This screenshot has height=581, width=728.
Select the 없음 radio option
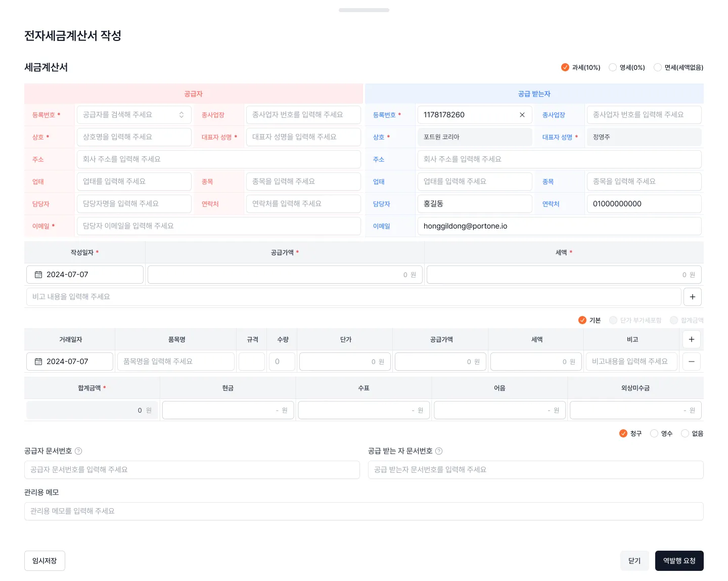click(685, 433)
